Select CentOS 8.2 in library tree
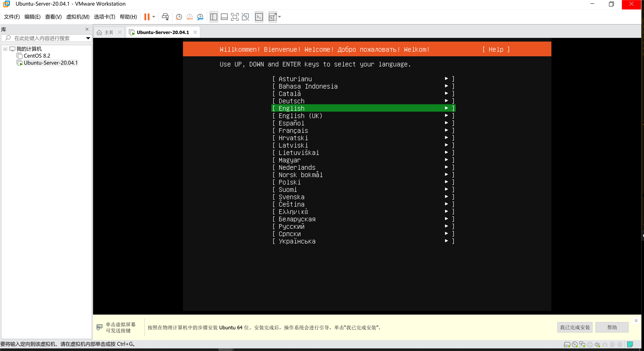 pos(37,56)
